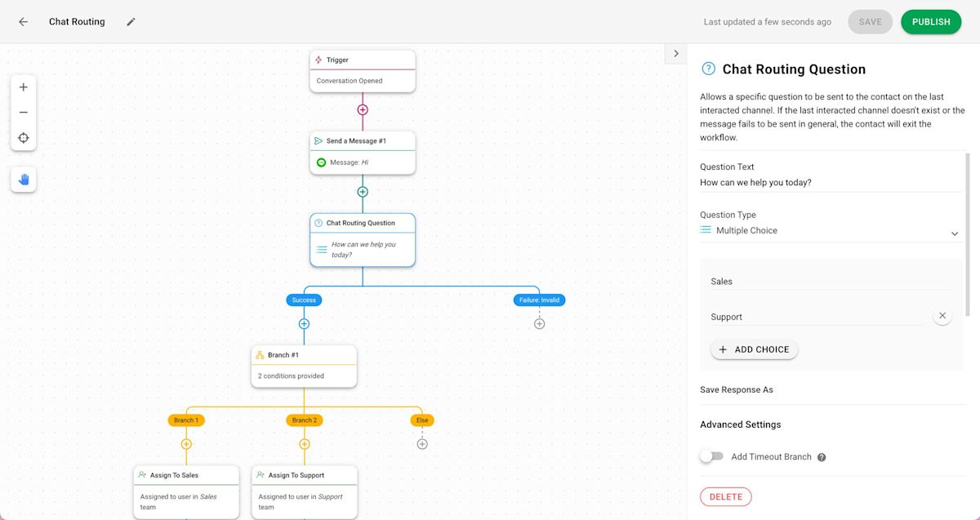Viewport: 980px width, 520px height.
Task: Click the 'Last updated a few seconds ago' text
Action: tap(768, 22)
